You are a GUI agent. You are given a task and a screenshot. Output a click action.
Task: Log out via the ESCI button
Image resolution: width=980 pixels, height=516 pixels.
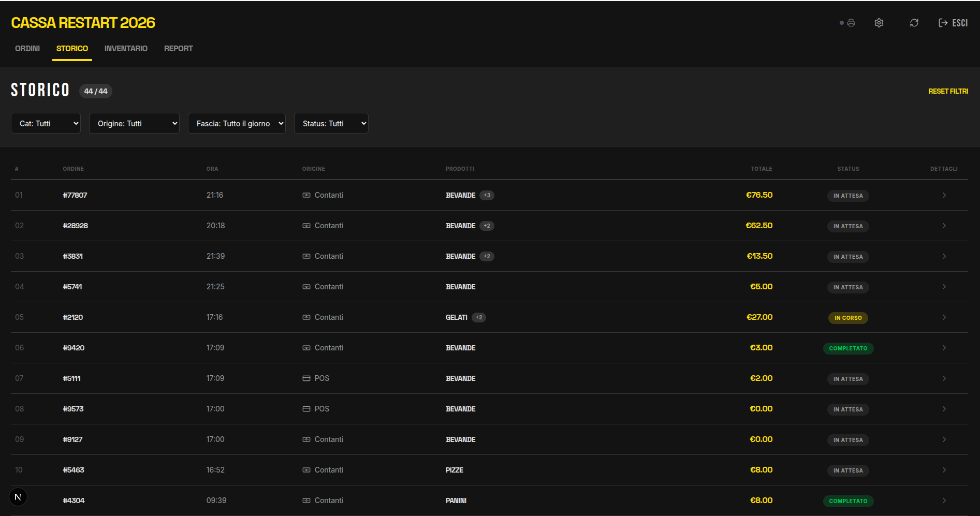[x=953, y=23]
